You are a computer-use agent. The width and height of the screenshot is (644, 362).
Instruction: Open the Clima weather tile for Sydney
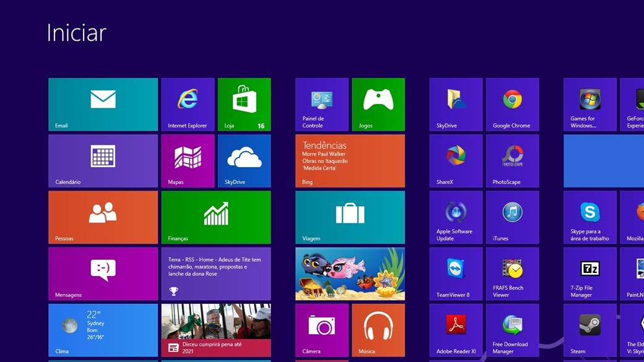click(103, 330)
